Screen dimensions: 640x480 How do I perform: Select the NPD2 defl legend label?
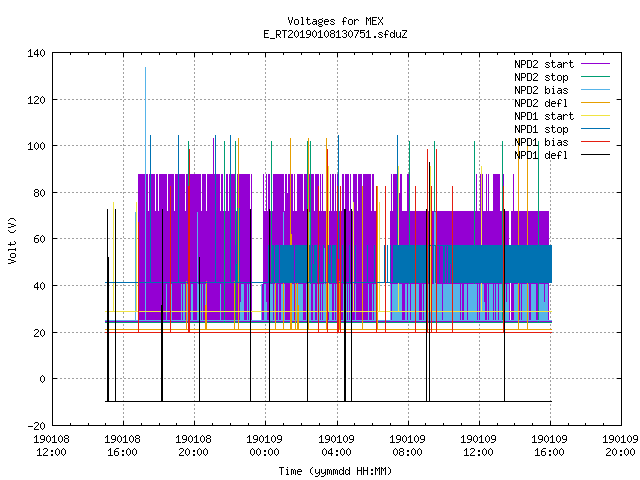click(x=541, y=103)
